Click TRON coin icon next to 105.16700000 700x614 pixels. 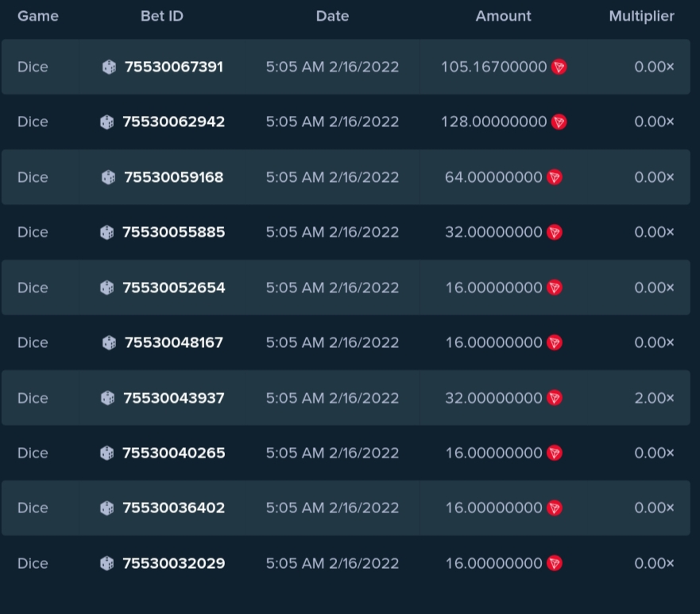tap(559, 67)
